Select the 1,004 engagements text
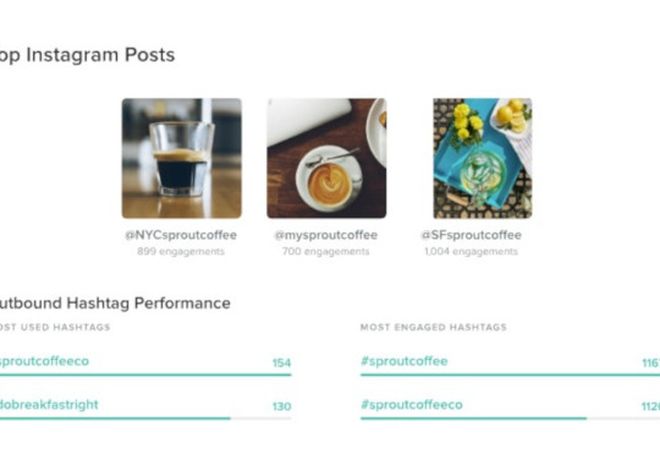Image resolution: width=660 pixels, height=470 pixels. 471,251
